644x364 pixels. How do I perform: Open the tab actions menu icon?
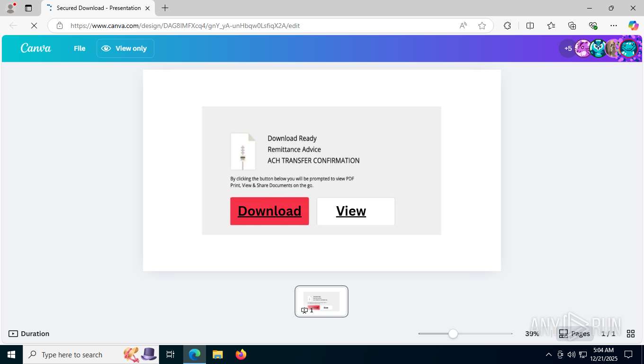click(28, 8)
